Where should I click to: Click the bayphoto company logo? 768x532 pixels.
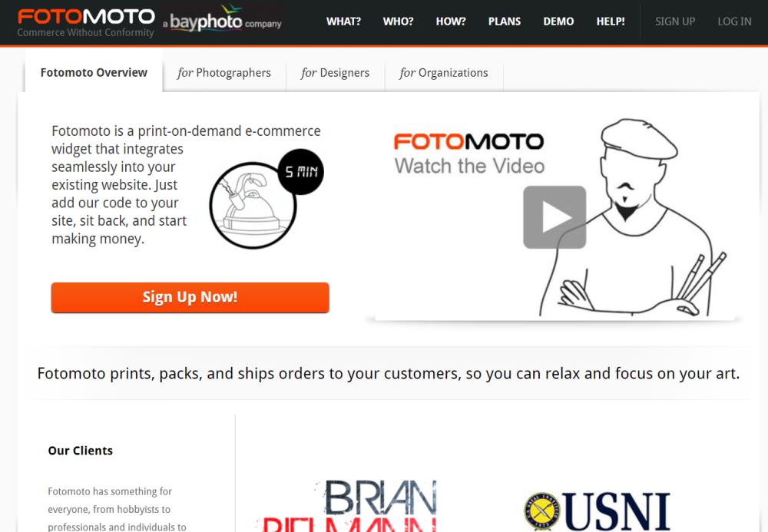tap(223, 20)
